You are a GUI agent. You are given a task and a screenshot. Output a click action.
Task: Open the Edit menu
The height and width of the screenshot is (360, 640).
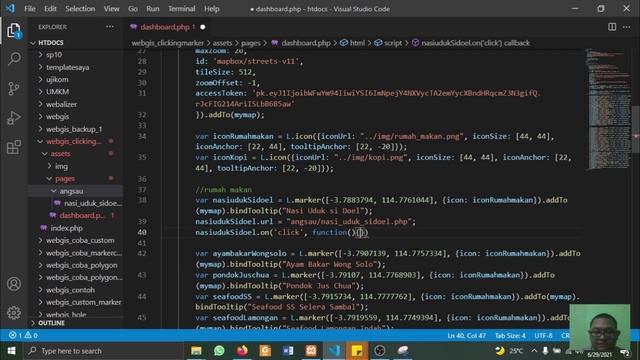coord(50,9)
